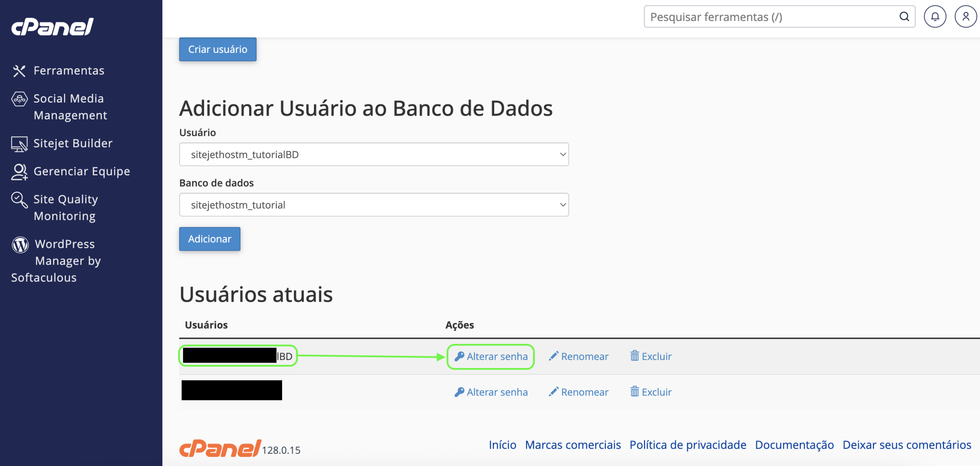
Task: Click Alterar senha for user ending lBD
Action: coord(491,357)
